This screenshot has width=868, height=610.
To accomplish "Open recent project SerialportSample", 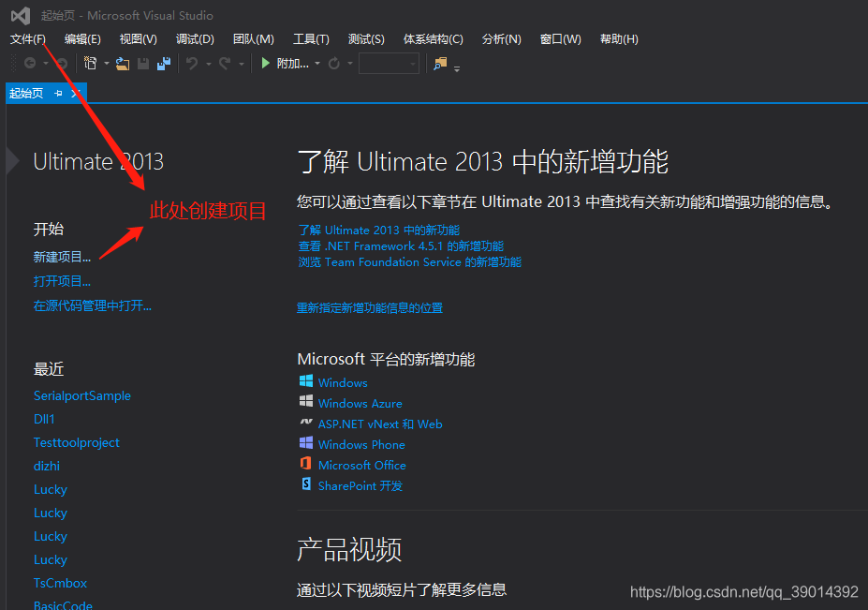I will (x=81, y=395).
